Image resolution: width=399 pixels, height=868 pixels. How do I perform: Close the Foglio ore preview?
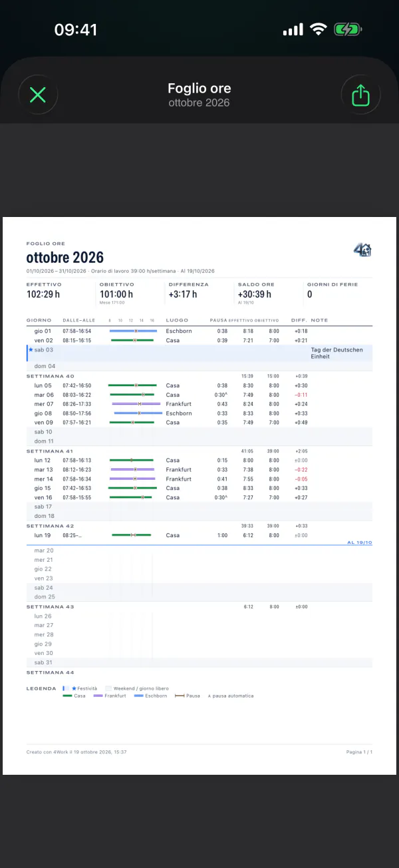[x=38, y=95]
